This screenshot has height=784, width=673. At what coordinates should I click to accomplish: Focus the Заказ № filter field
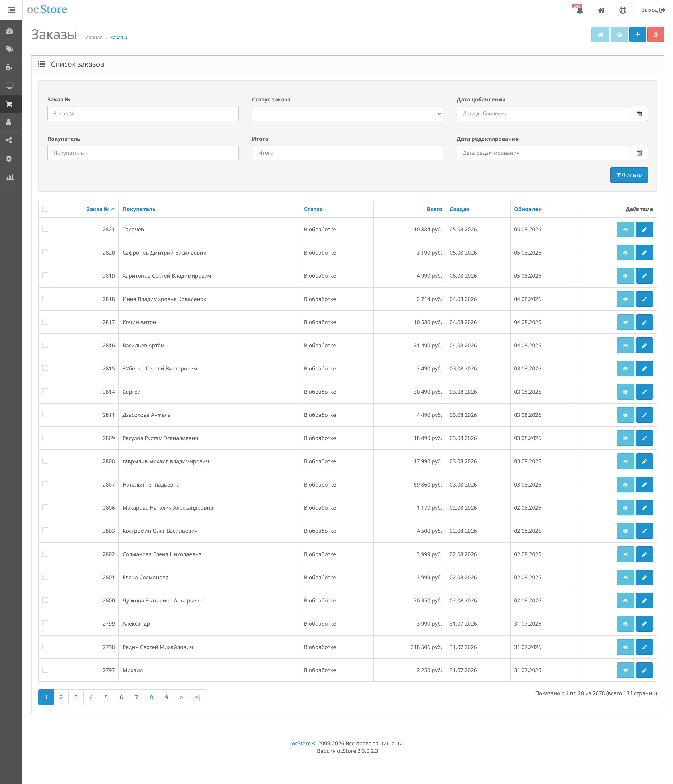143,113
